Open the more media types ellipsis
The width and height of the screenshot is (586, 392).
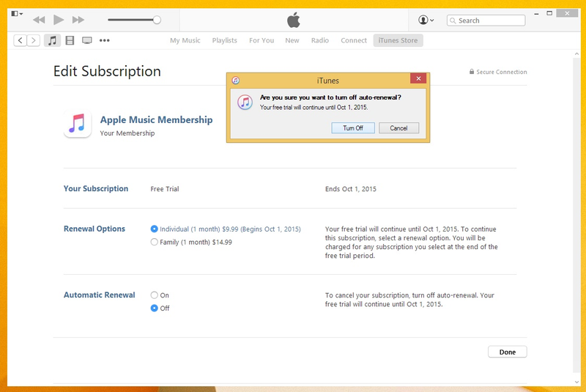coord(104,40)
